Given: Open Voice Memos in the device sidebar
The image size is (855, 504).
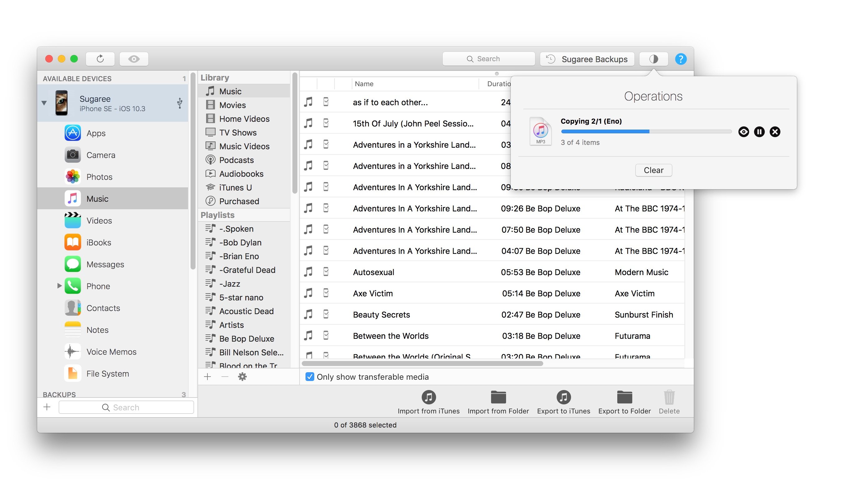Looking at the screenshot, I should click(112, 352).
